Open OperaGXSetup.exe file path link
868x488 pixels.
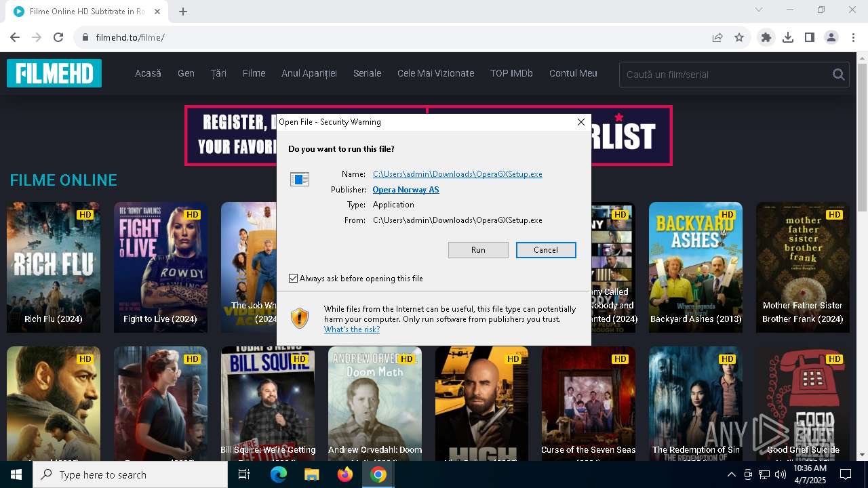[458, 174]
